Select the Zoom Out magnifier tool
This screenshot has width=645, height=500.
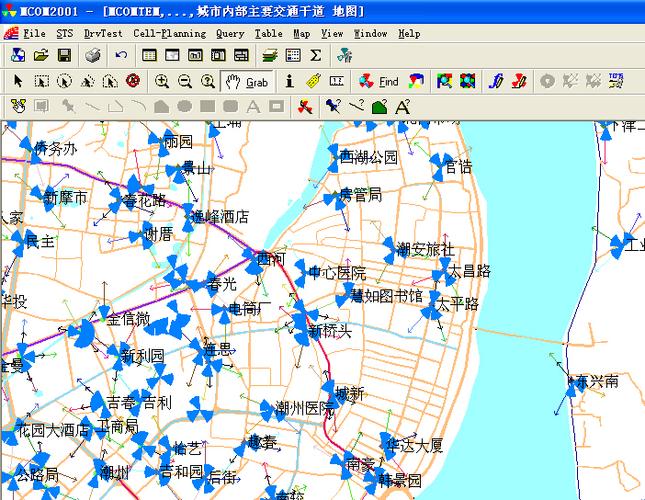[x=185, y=81]
